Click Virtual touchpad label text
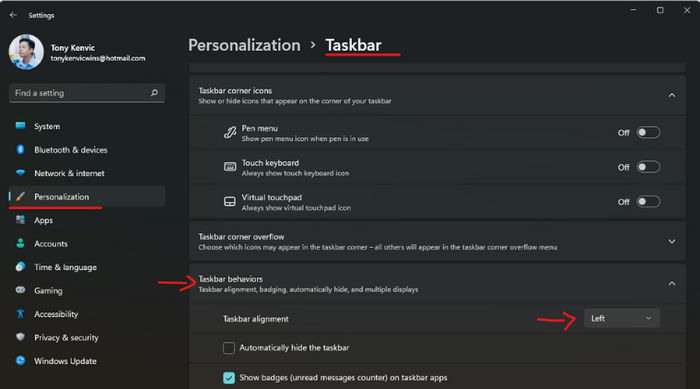This screenshot has width=700, height=389. coord(271,197)
